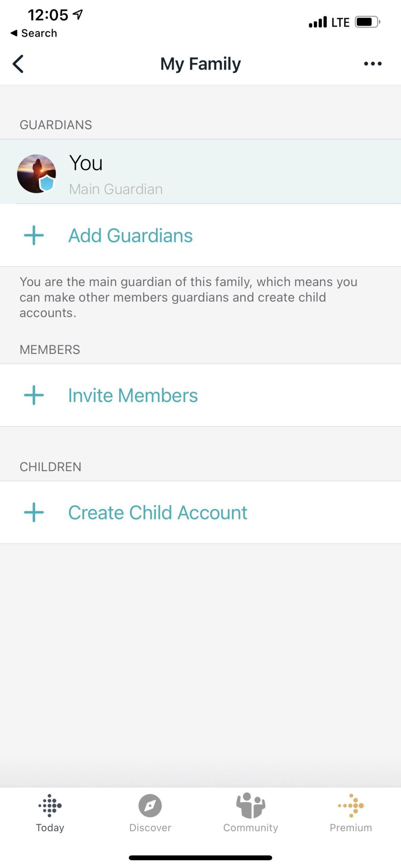Switch to the Premium tab label
Image resolution: width=401 pixels, height=868 pixels.
pyautogui.click(x=351, y=828)
